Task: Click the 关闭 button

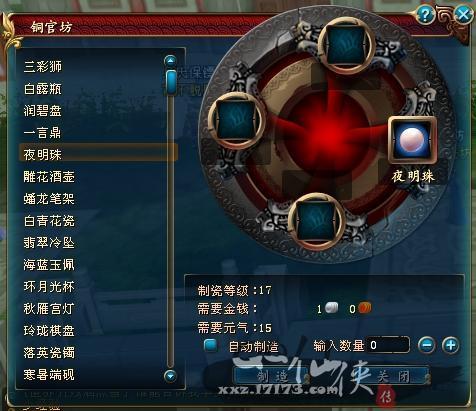Action: click(x=393, y=377)
